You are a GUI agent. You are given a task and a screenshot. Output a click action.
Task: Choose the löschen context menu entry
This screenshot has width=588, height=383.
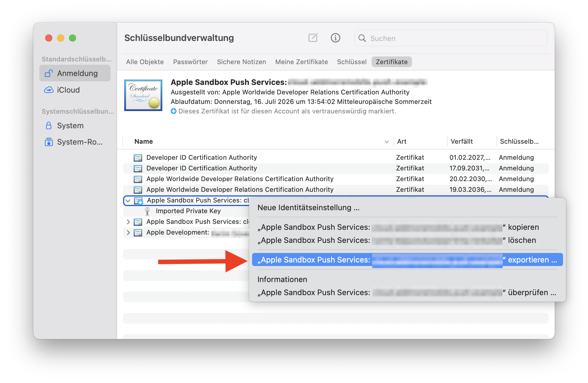tap(407, 240)
